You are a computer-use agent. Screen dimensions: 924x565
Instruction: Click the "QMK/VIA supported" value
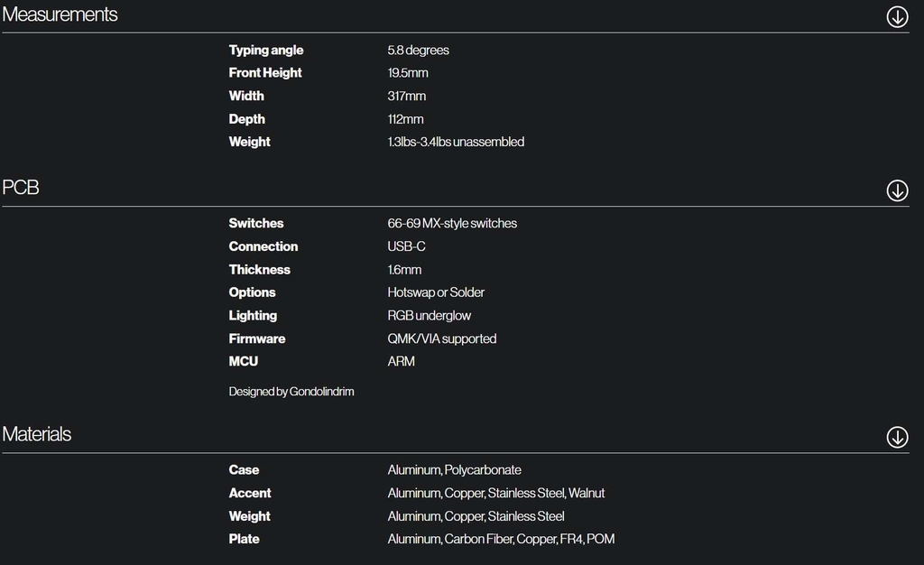pos(442,339)
